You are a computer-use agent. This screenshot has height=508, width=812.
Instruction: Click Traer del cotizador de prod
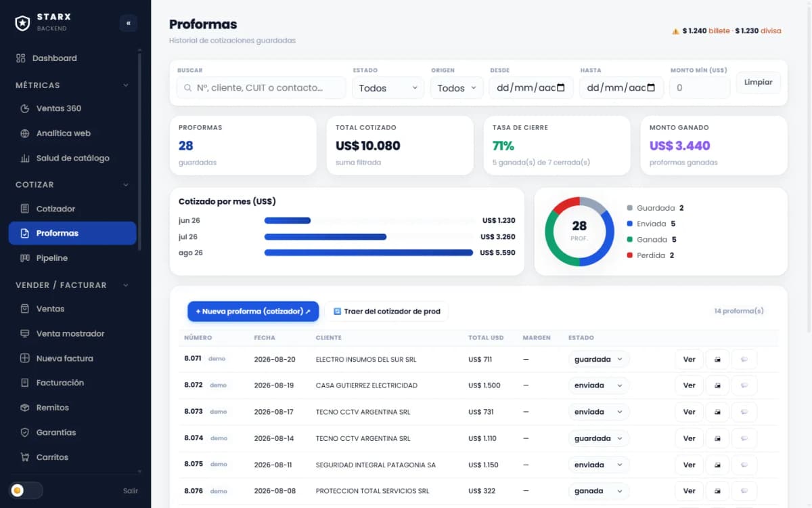(x=386, y=312)
